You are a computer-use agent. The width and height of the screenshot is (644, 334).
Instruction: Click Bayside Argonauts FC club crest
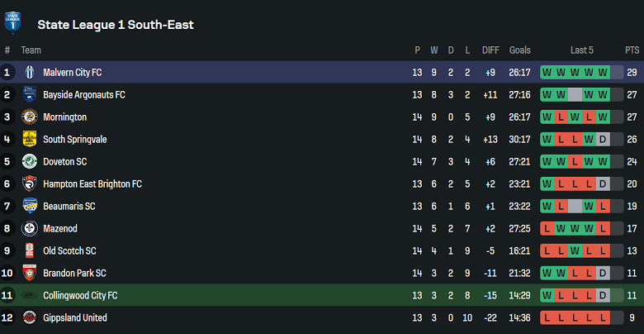point(30,95)
